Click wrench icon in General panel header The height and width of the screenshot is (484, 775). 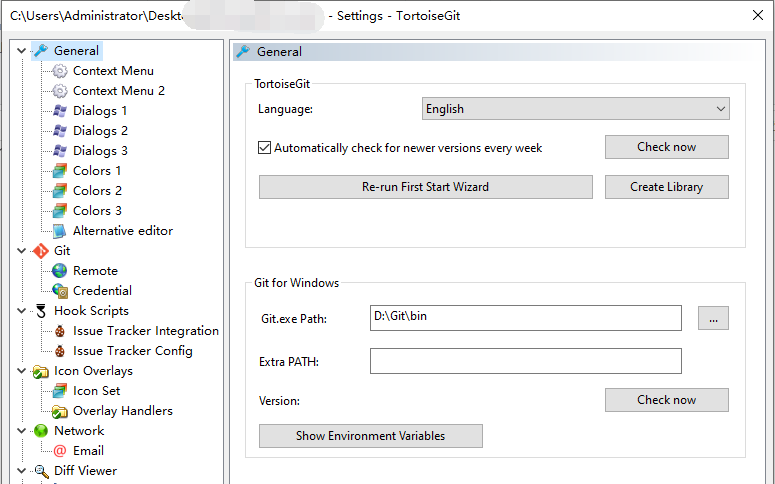243,51
